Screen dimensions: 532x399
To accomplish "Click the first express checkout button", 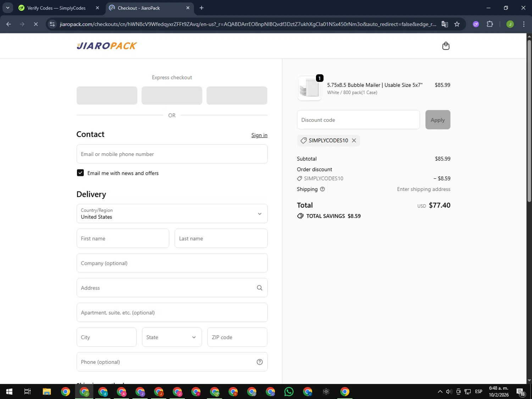I will tap(107, 95).
